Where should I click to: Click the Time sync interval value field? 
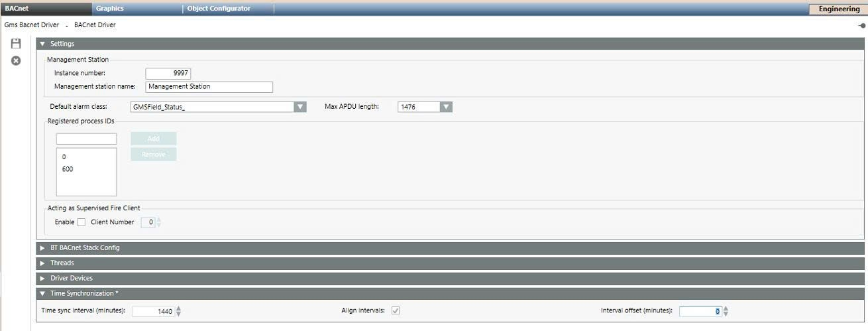(154, 311)
